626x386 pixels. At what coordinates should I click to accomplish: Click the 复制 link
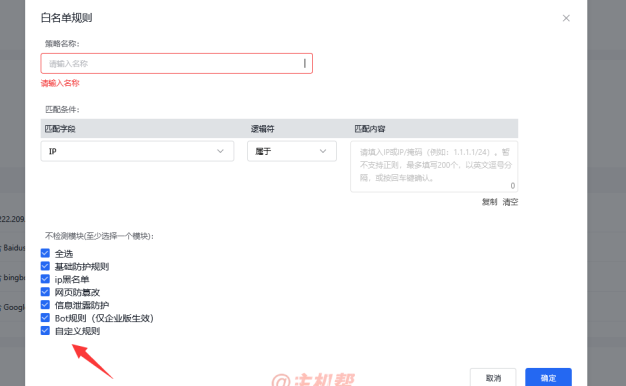point(489,202)
